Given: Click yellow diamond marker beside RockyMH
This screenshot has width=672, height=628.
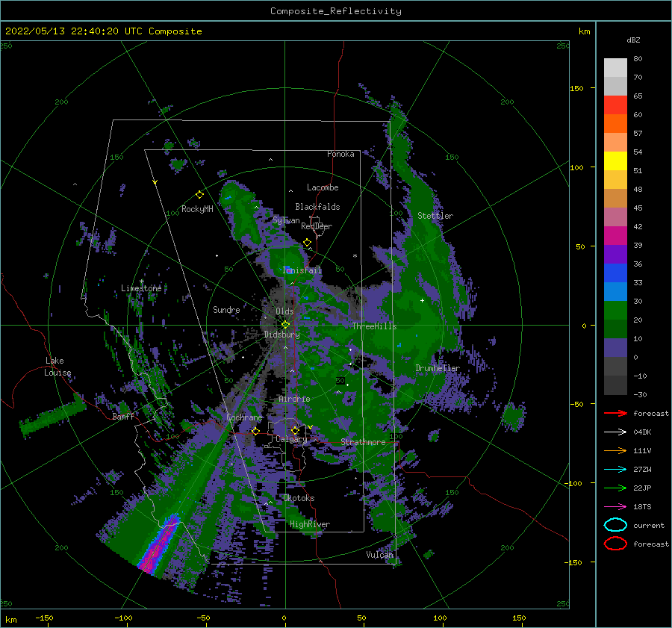Looking at the screenshot, I should click(x=199, y=195).
